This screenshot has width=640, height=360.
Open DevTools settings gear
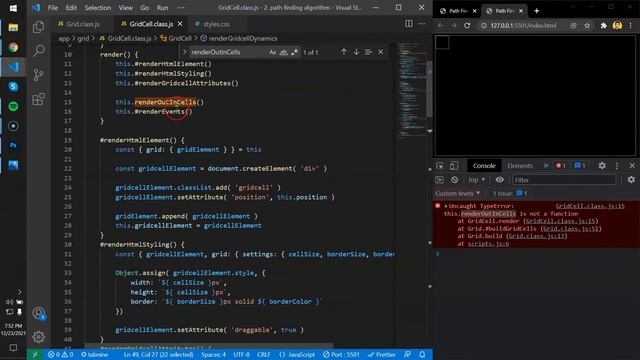point(602,166)
